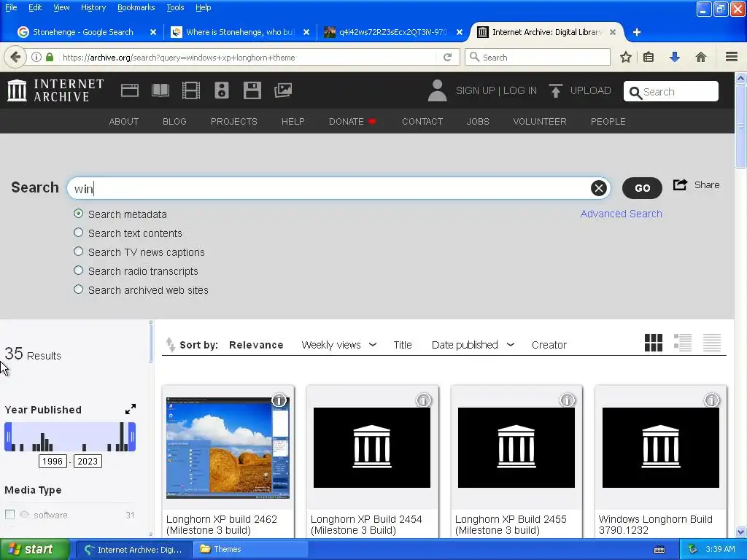The width and height of the screenshot is (747, 560).
Task: Select Search archived web sites option
Action: 79,289
